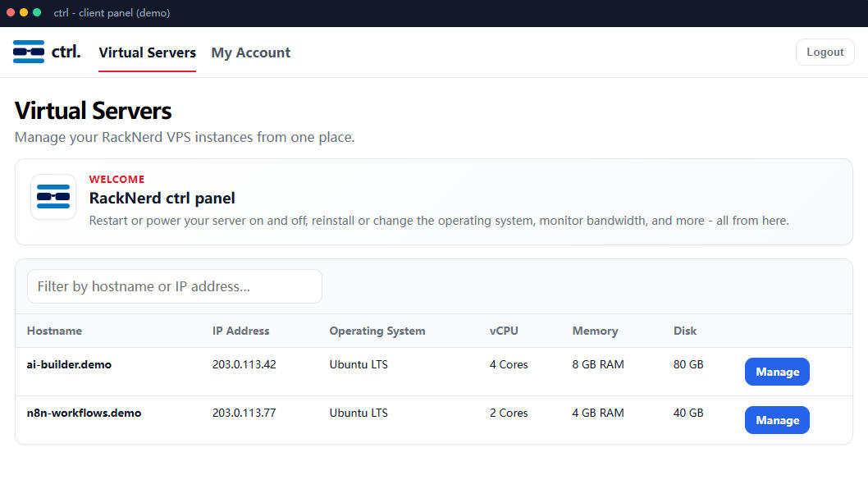Click the ctrl. logo icon in header
This screenshot has width=868, height=498.
point(29,52)
